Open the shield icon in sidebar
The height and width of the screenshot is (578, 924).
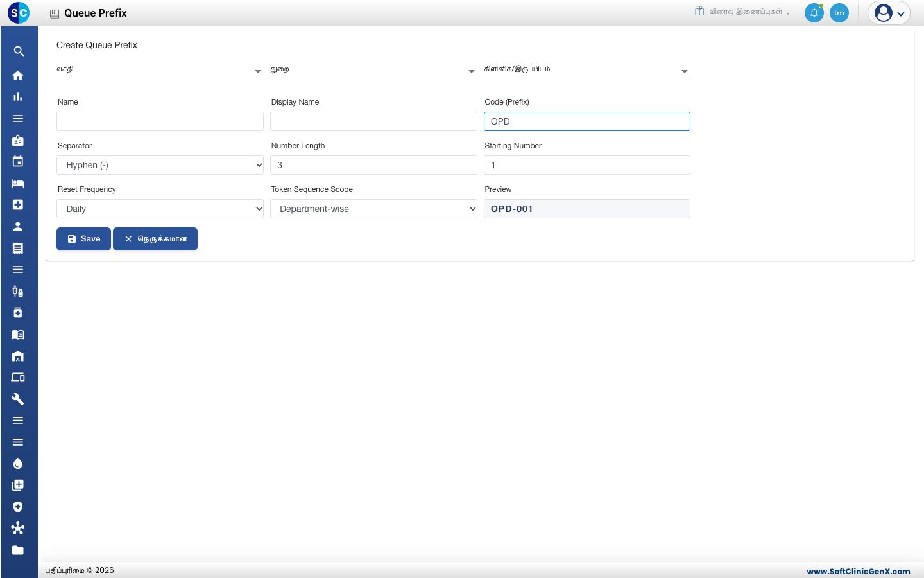click(x=18, y=507)
